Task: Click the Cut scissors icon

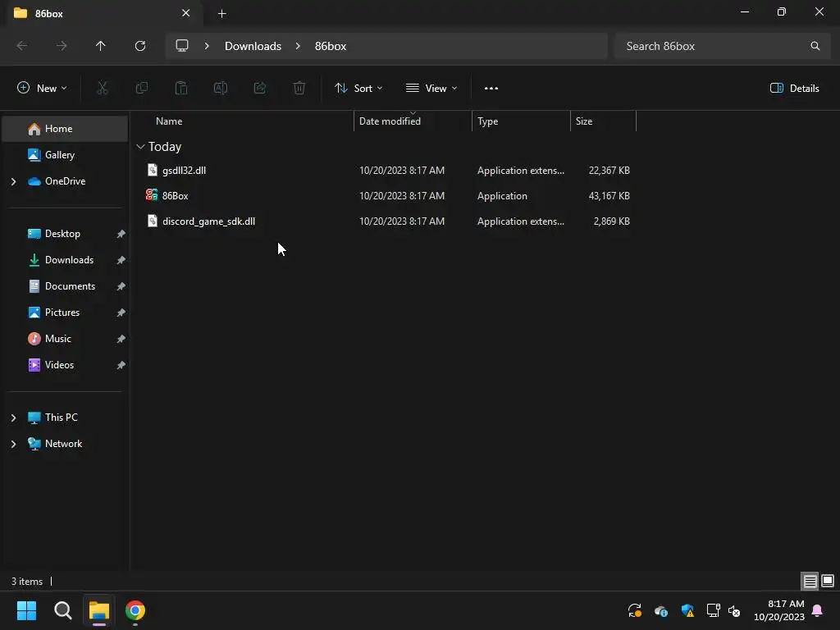Action: [102, 88]
